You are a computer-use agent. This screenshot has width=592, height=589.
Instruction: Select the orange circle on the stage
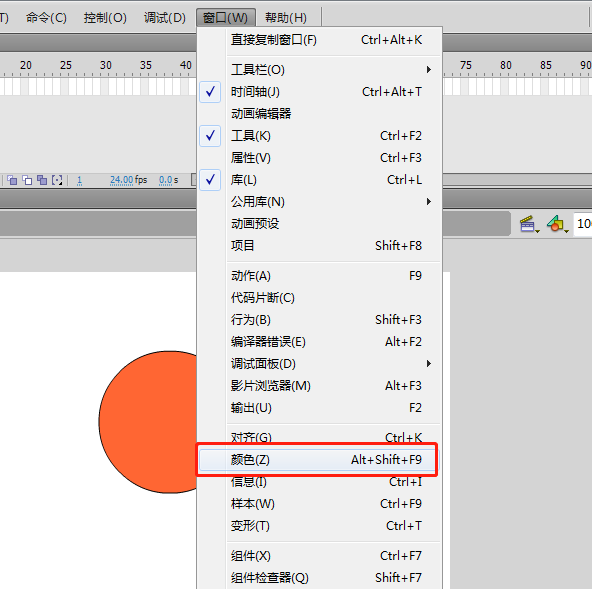pos(147,422)
